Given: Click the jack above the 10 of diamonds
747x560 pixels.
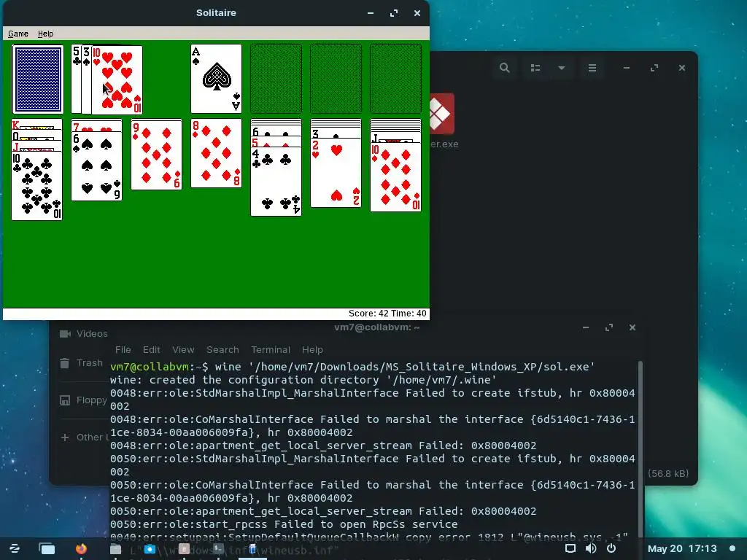Looking at the screenshot, I should 395,138.
